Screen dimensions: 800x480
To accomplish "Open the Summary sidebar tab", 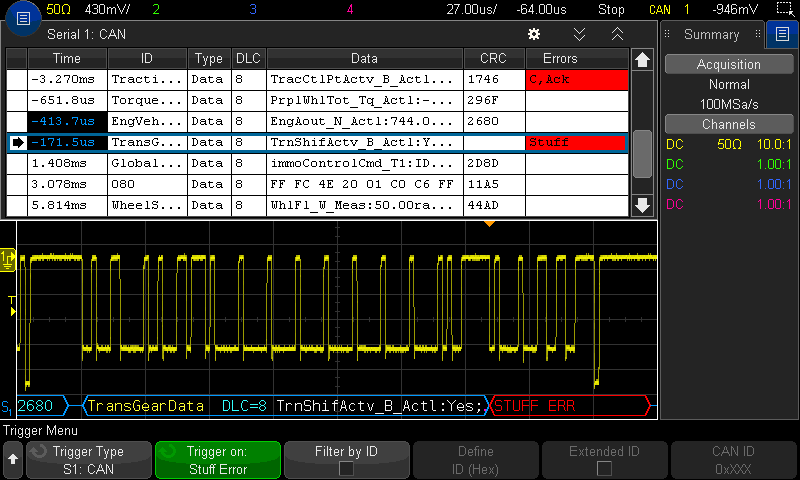I will click(x=711, y=34).
